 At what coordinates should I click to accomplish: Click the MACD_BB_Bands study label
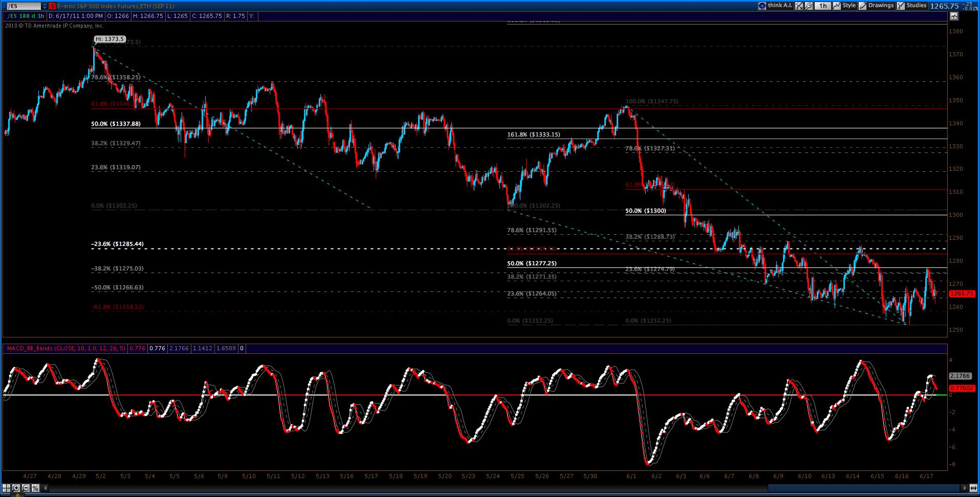pyautogui.click(x=66, y=348)
